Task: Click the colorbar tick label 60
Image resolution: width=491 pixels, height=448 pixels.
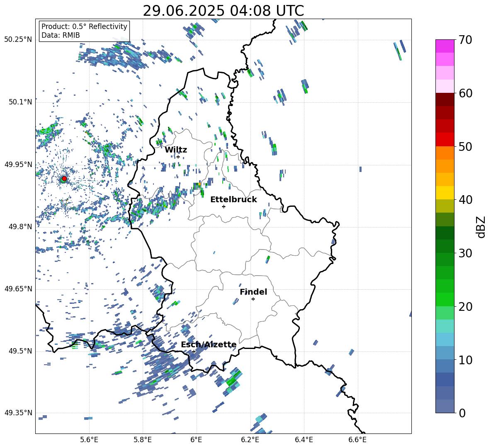Action: pyautogui.click(x=465, y=93)
